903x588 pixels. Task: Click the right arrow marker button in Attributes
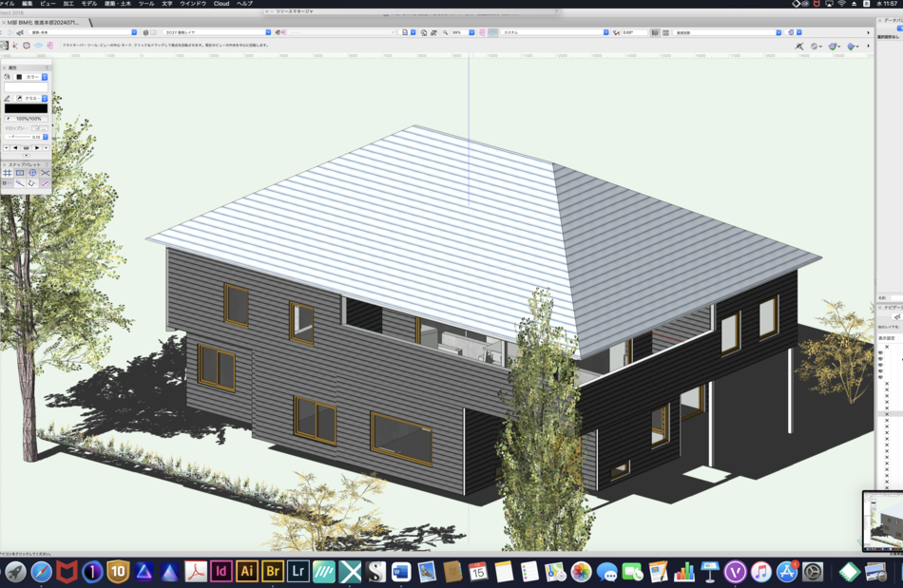pyautogui.click(x=38, y=147)
